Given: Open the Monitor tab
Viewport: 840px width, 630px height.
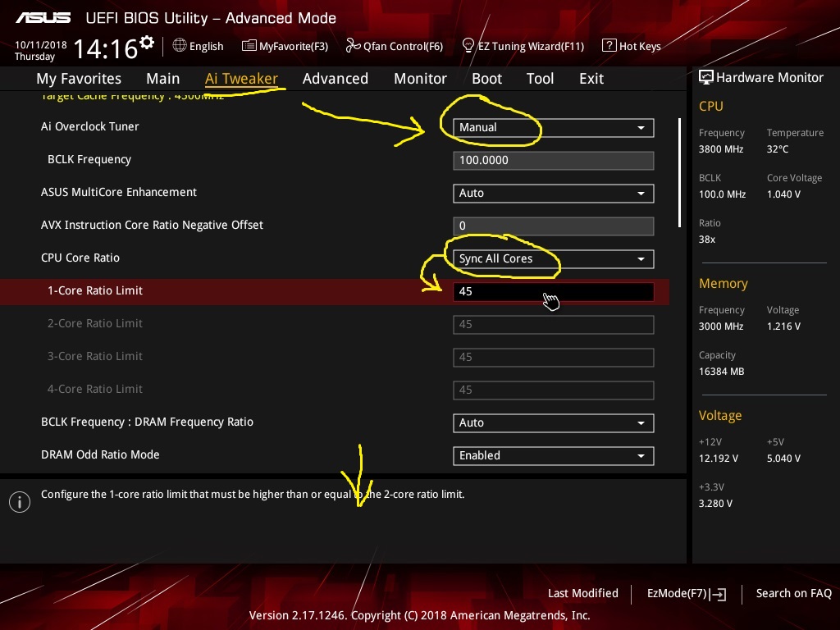Looking at the screenshot, I should 421,79.
